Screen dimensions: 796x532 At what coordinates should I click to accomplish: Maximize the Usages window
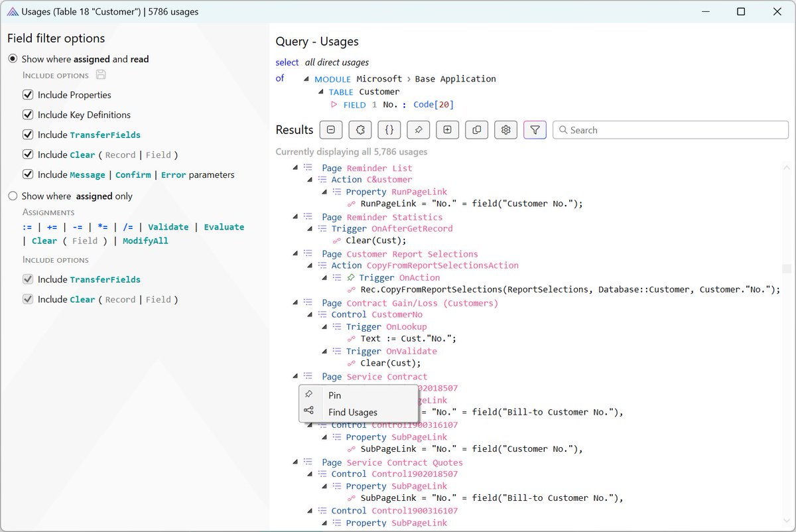[741, 12]
